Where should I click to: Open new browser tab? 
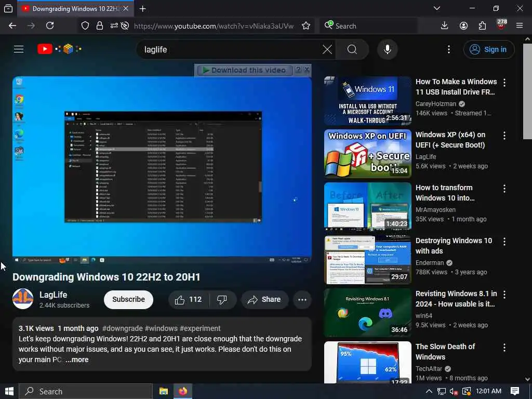[x=143, y=9]
